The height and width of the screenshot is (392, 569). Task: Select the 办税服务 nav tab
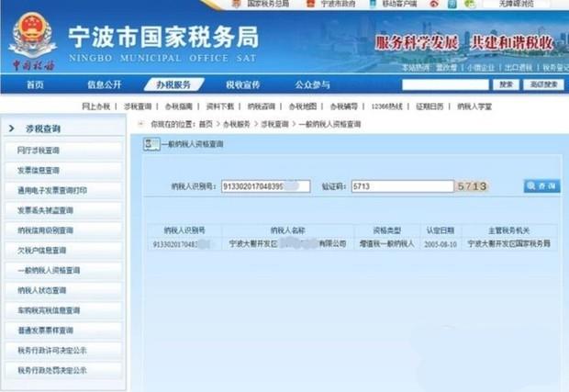pos(173,85)
